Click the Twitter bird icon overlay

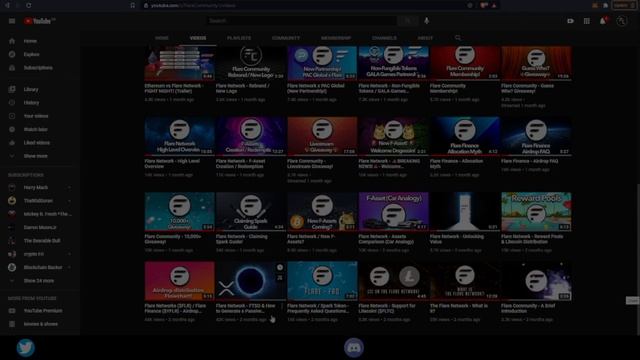(25, 348)
